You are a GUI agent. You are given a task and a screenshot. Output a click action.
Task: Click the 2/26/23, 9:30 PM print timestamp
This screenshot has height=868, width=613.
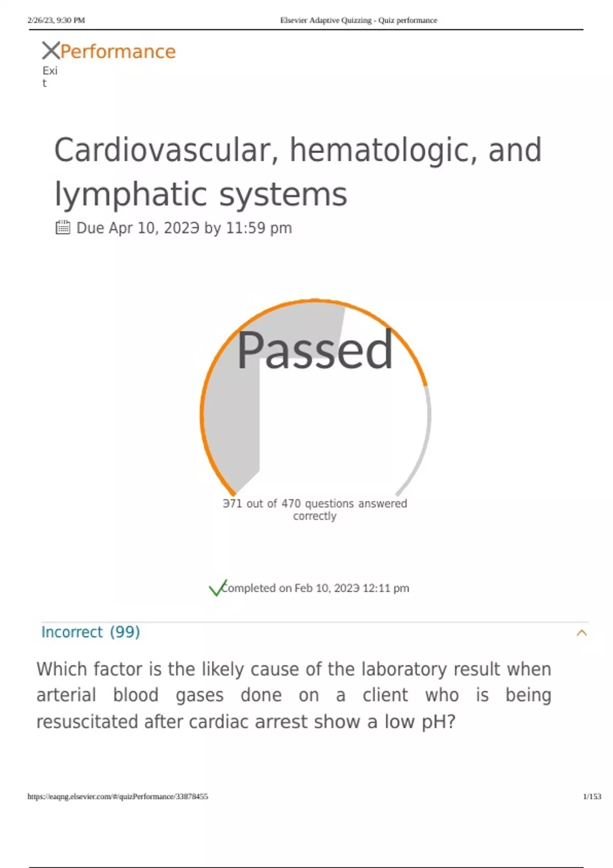point(56,20)
